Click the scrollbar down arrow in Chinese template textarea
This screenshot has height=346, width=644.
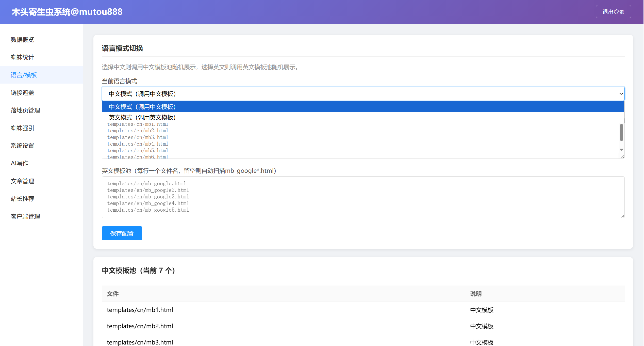[621, 150]
